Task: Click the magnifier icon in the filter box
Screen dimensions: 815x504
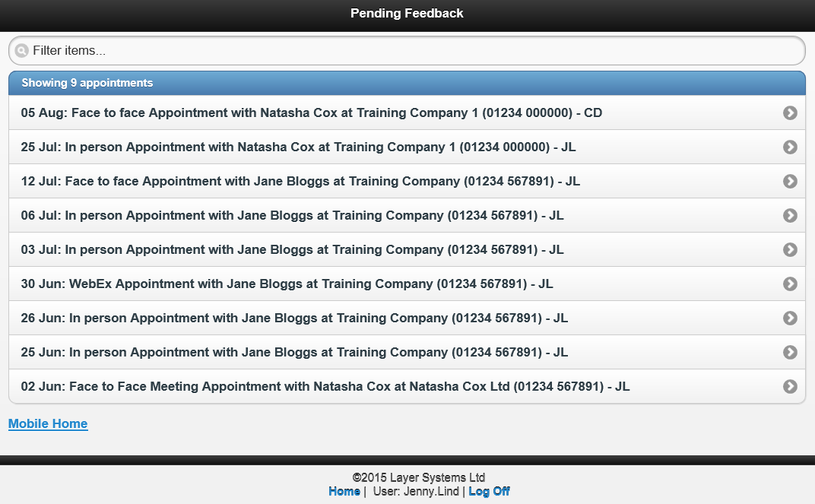Action: click(x=21, y=50)
